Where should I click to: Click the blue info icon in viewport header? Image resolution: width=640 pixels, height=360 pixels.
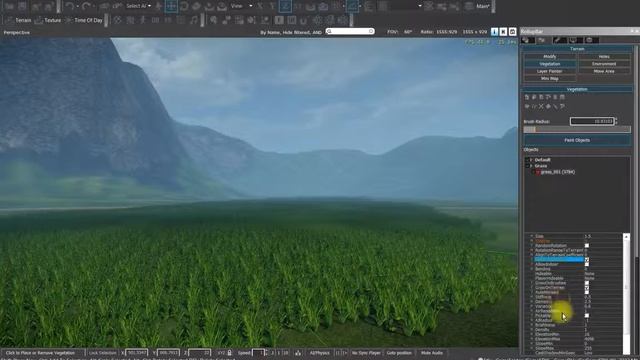(494, 32)
